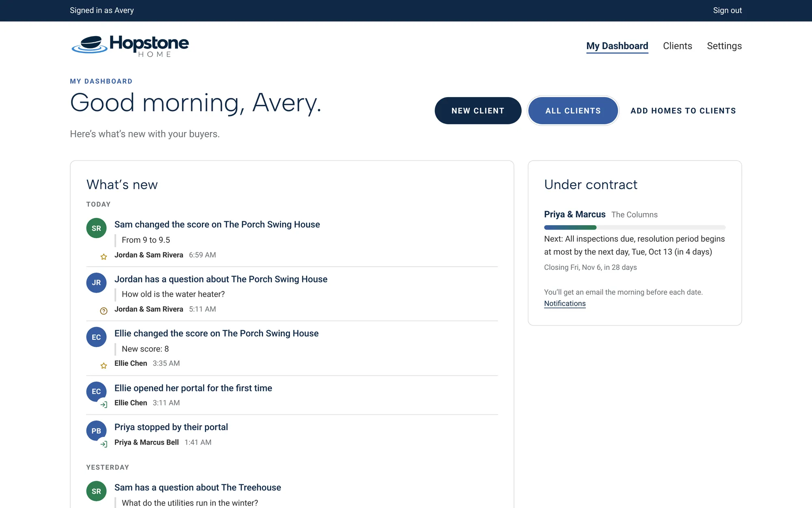Click Ellie Chen name at 3:35 AM
The image size is (812, 508).
(130, 363)
